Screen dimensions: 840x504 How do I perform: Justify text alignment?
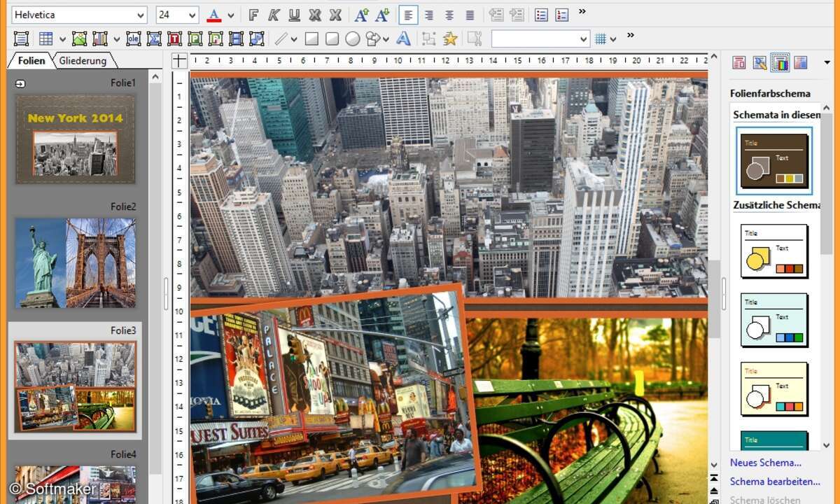[470, 15]
